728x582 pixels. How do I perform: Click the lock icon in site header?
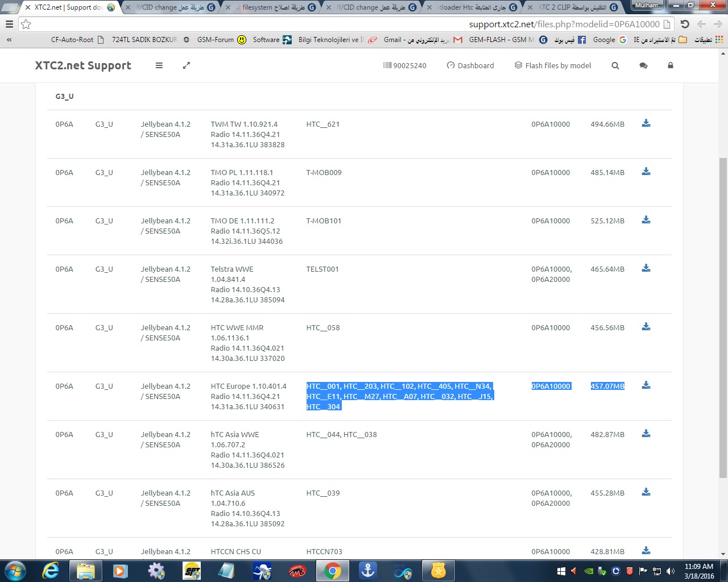(x=671, y=65)
